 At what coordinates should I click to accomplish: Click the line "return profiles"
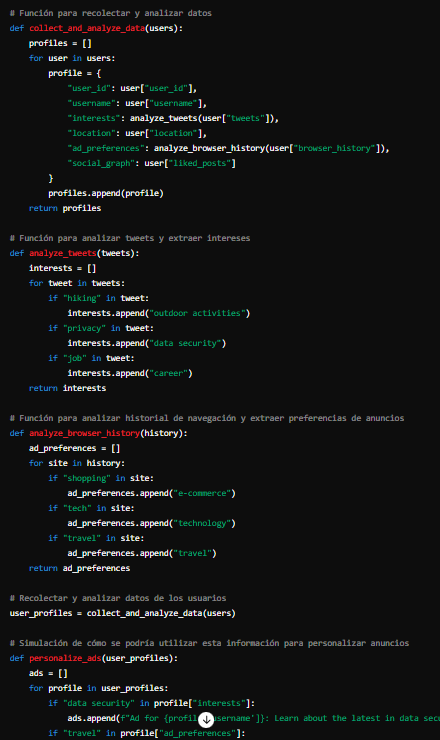pos(65,208)
